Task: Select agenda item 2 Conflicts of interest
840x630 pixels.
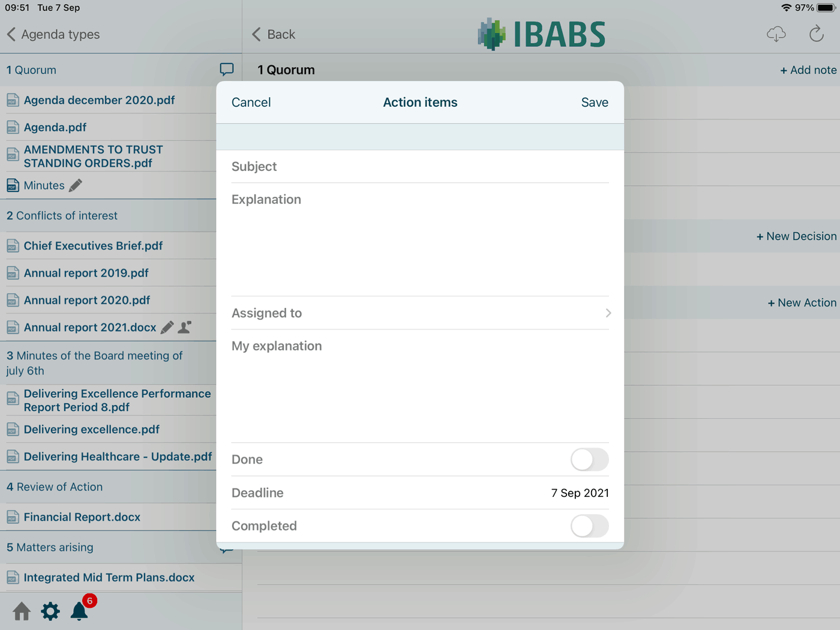Action: coord(62,215)
